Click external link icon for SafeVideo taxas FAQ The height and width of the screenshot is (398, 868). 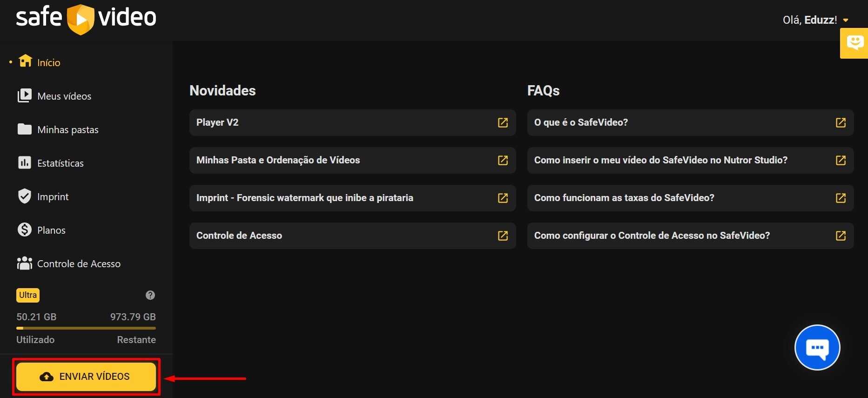click(x=840, y=198)
